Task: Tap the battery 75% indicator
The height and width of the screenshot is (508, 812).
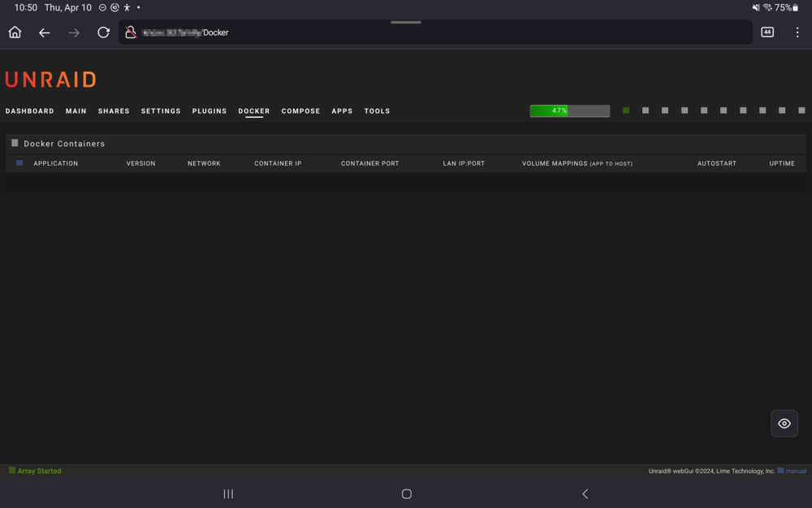Action: 787,7
